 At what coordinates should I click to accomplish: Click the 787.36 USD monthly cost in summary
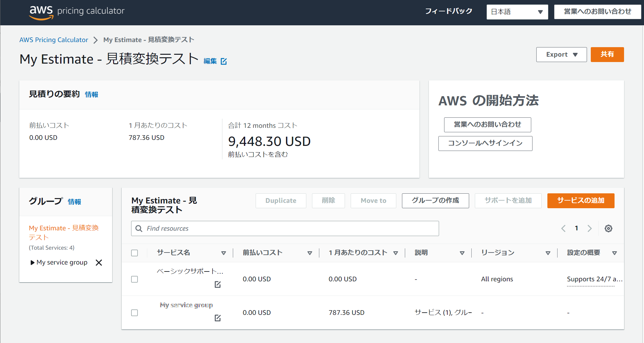(146, 138)
